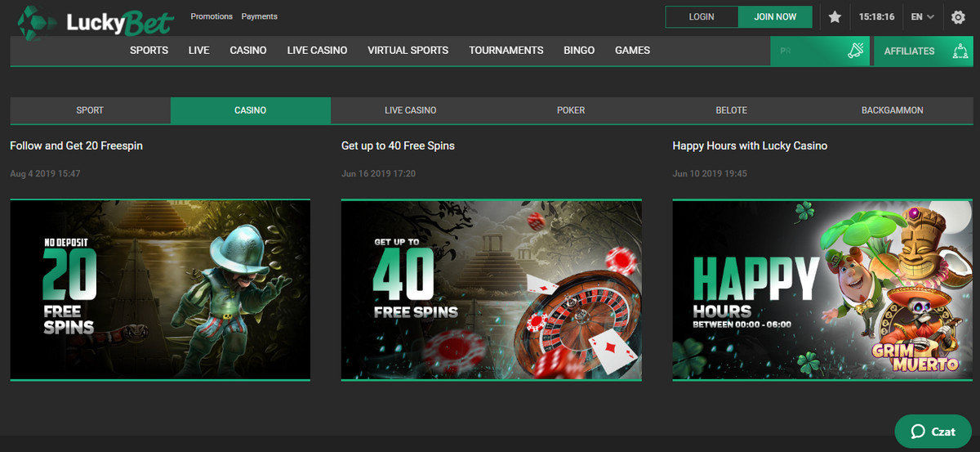Screen dimensions: 980x452
Task: Switch to the BELOTE tab
Action: [x=731, y=110]
